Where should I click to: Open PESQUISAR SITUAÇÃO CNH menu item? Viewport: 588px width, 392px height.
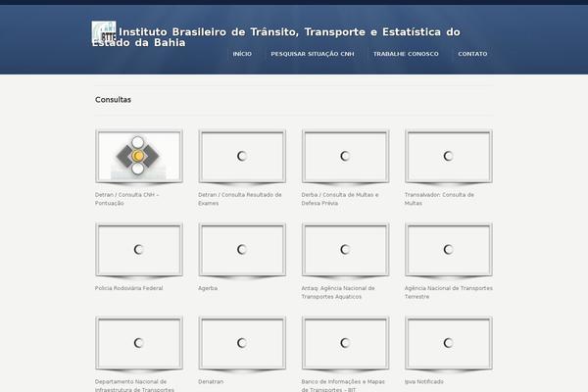(313, 54)
